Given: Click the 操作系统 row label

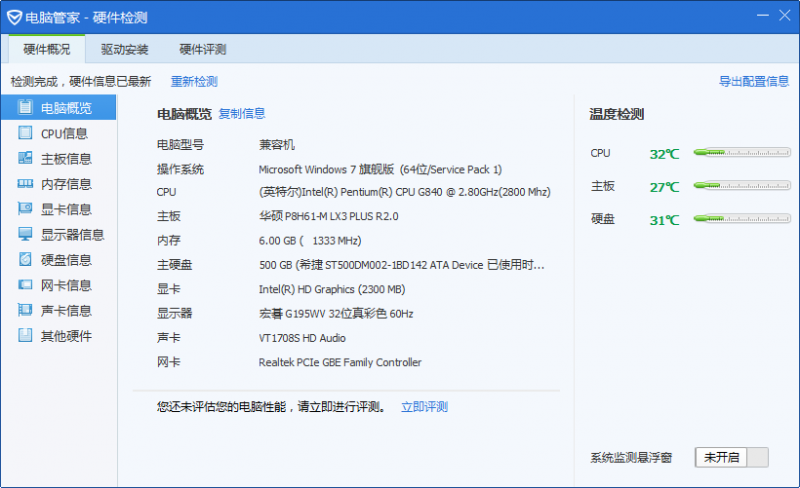Looking at the screenshot, I should [x=180, y=169].
